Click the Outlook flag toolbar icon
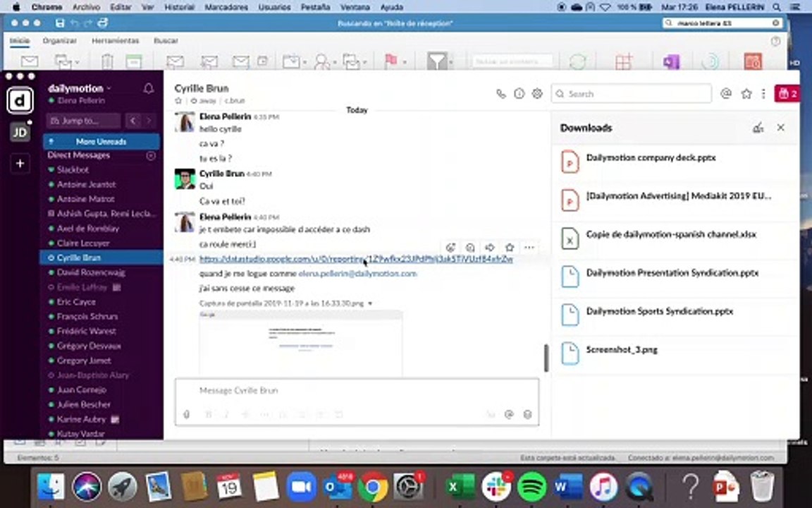 [391, 61]
